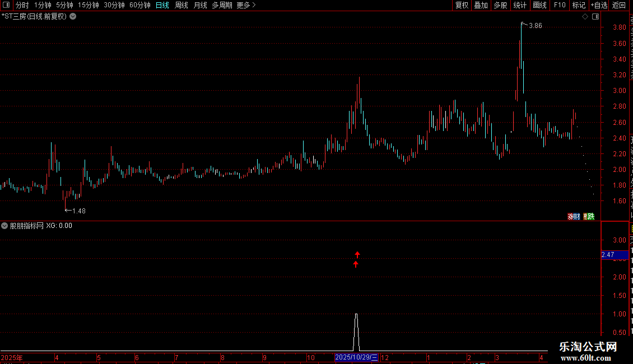Image resolution: width=633 pixels, height=364 pixels.
Task: Click the 3.86 high price label
Action: tap(536, 26)
